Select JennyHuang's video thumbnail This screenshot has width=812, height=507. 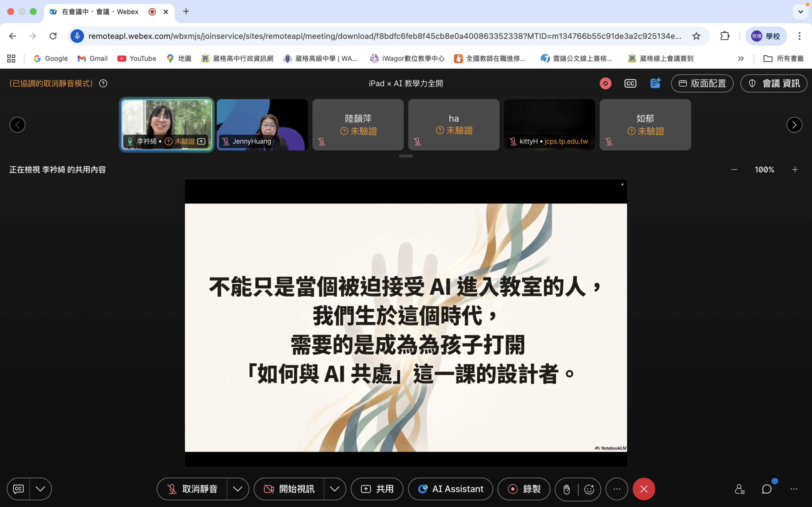click(x=262, y=125)
